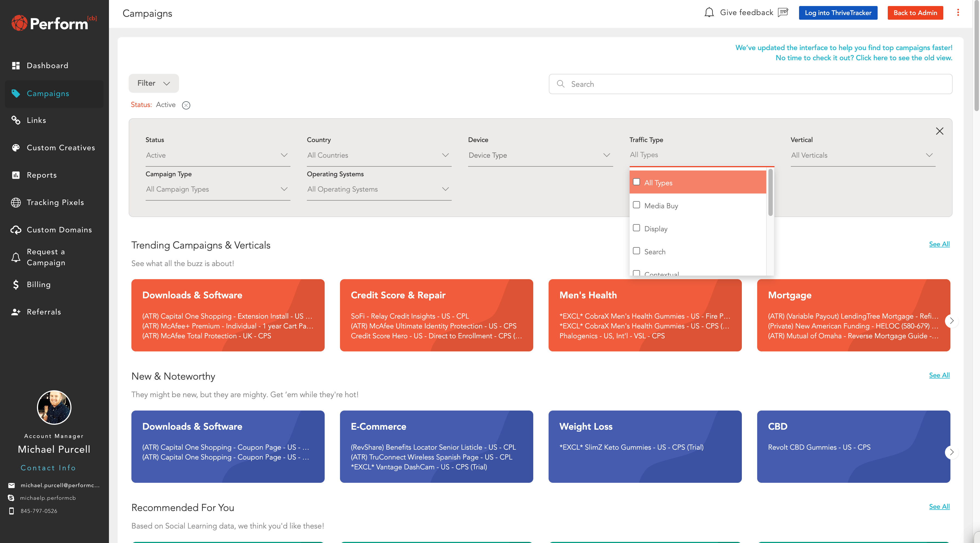Open the Campaign Type dropdown

coord(218,189)
